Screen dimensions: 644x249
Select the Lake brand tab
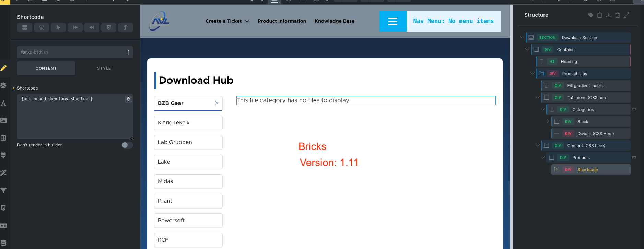(188, 162)
